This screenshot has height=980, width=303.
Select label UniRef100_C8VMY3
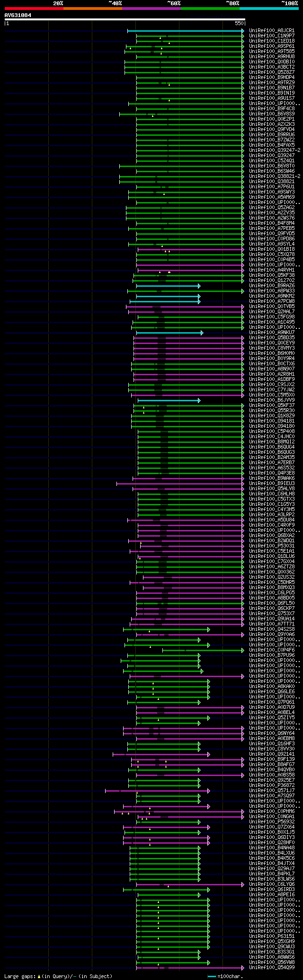(272, 348)
